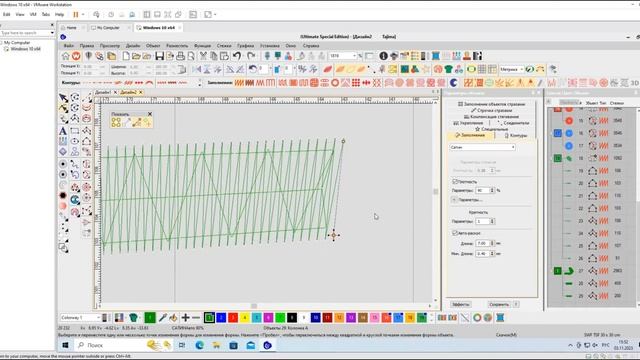Image resolution: width=640 pixels, height=360 pixels.
Task: Click the eyedropper icon in color bar
Action: click(x=162, y=318)
